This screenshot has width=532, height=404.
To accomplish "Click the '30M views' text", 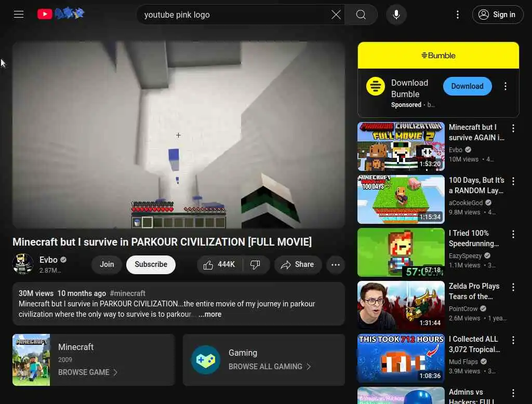I will [x=36, y=293].
